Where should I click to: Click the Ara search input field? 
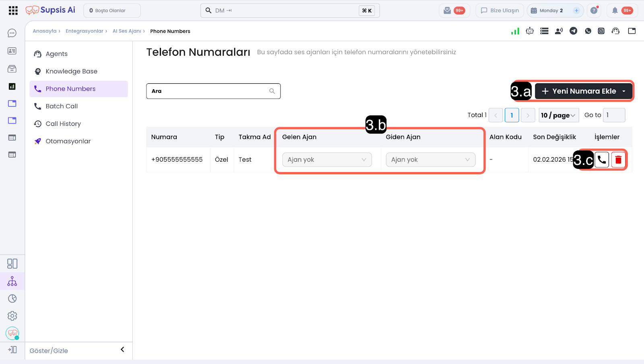(209, 91)
